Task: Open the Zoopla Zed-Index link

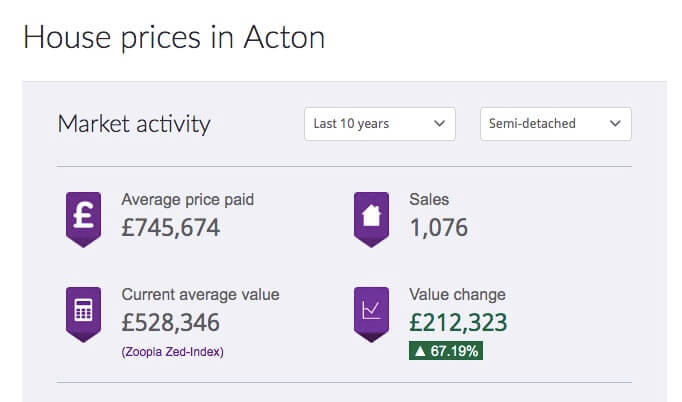Action: click(x=173, y=351)
